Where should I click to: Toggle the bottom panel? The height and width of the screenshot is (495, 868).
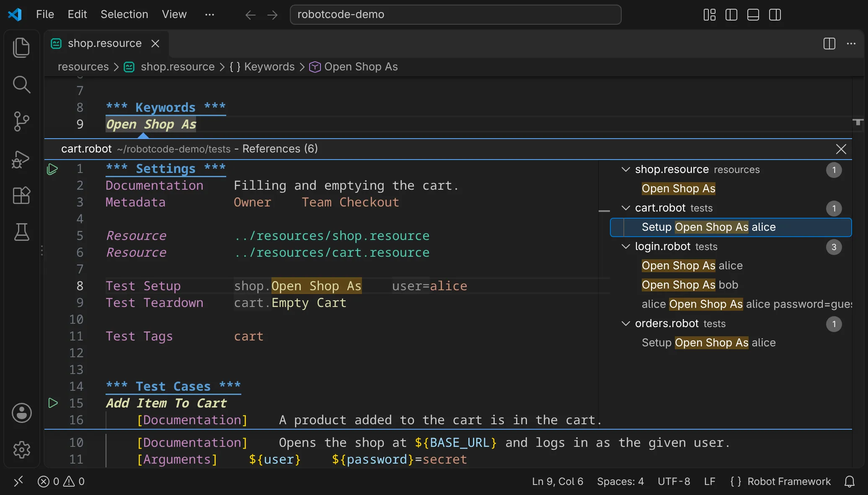753,15
